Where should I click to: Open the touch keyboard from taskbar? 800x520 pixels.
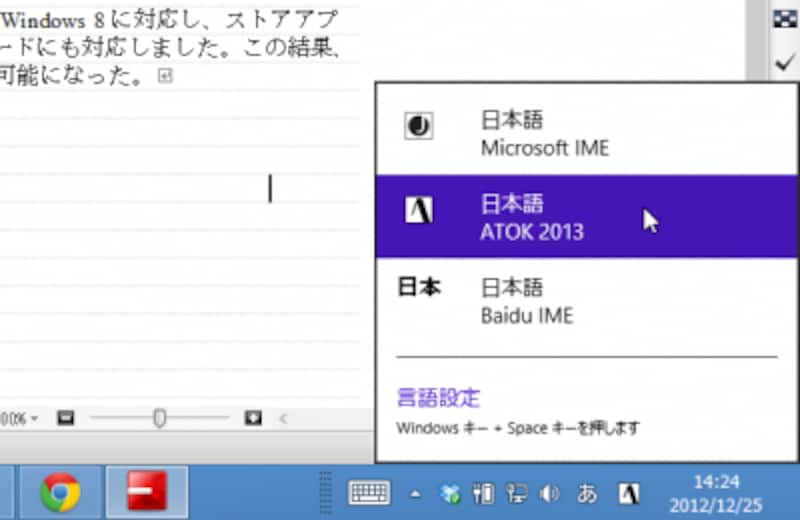coord(369,493)
